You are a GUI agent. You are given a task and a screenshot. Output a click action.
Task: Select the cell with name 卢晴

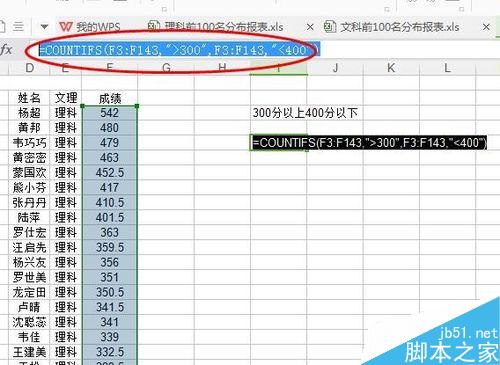[x=29, y=307]
